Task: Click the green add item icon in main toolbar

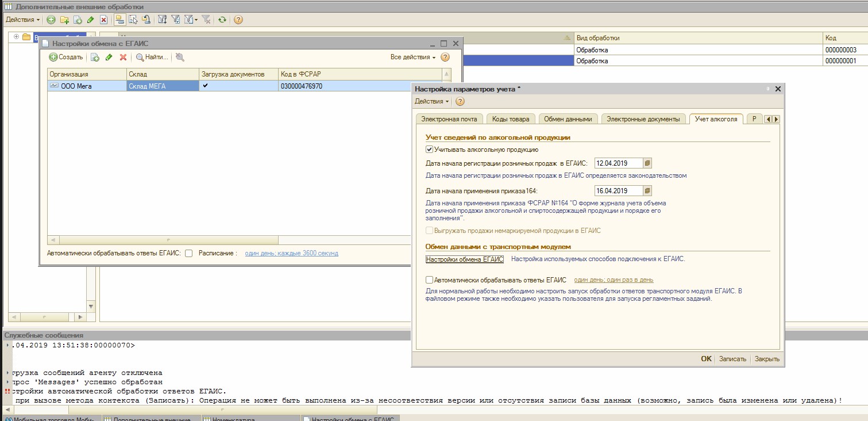Action: [51, 20]
